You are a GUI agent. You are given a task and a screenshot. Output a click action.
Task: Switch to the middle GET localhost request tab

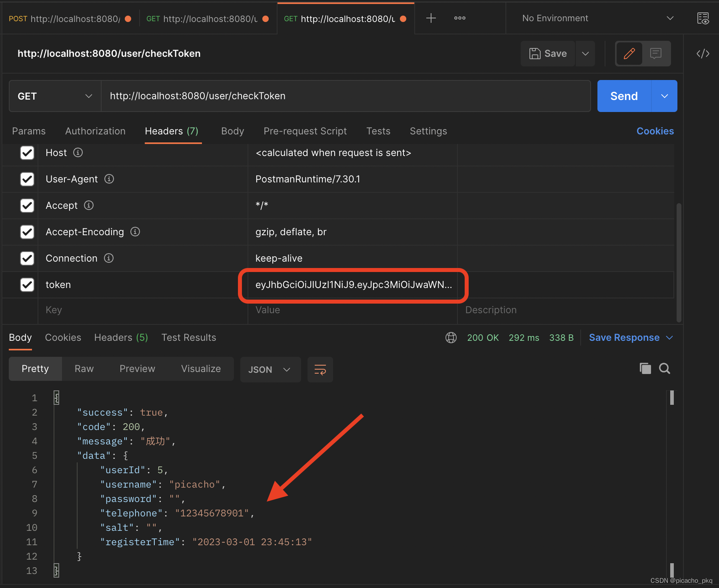pyautogui.click(x=208, y=19)
